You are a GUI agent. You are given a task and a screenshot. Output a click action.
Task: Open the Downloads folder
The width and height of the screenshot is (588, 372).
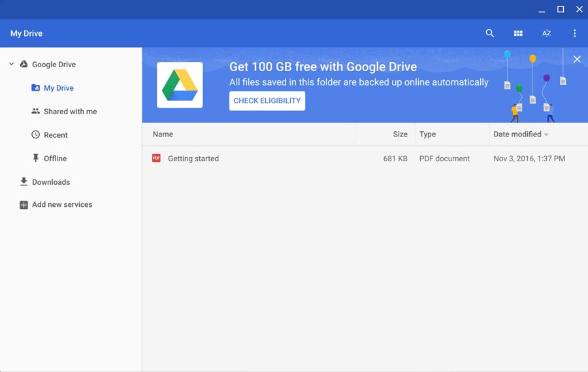[51, 182]
